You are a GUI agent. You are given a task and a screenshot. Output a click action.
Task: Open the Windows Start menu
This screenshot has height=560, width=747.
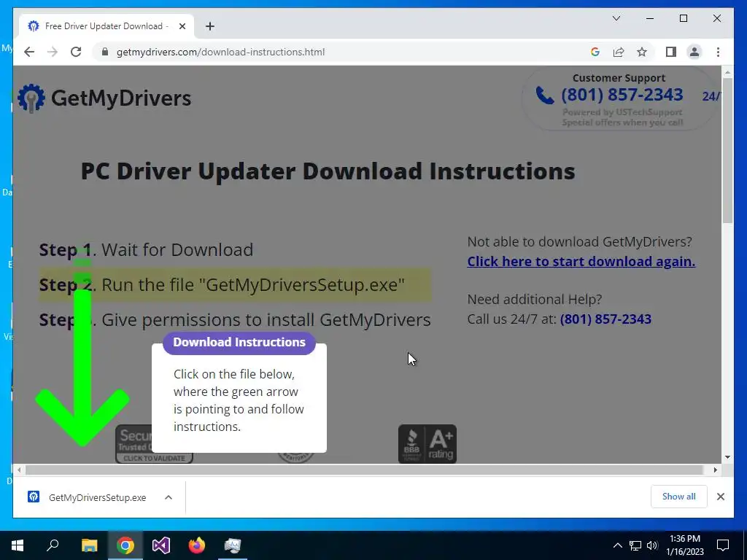point(18,545)
